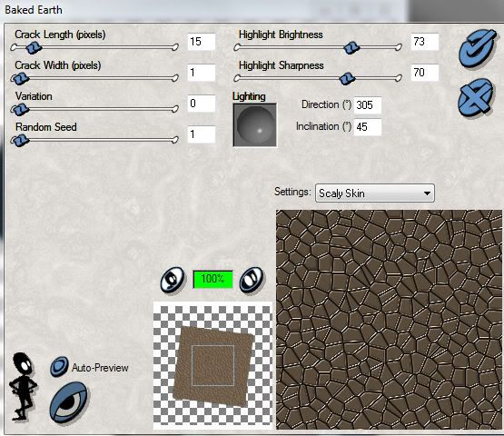Click the Crack Length value field
The image size is (504, 436).
(x=202, y=42)
